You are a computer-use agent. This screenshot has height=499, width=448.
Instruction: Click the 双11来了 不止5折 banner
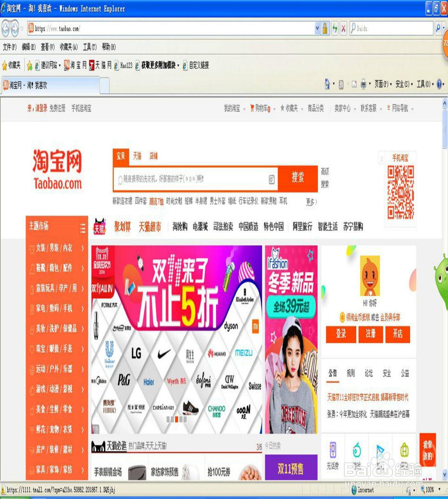(x=177, y=340)
